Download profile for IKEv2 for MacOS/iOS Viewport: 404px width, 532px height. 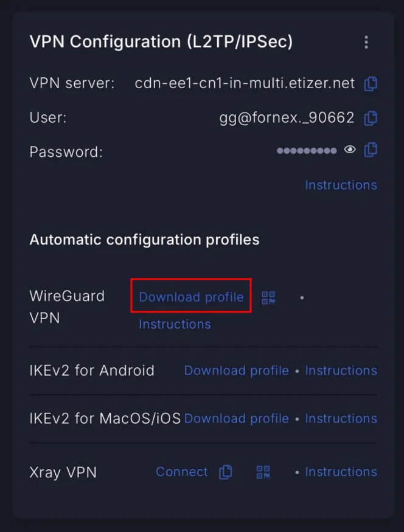[x=236, y=418]
